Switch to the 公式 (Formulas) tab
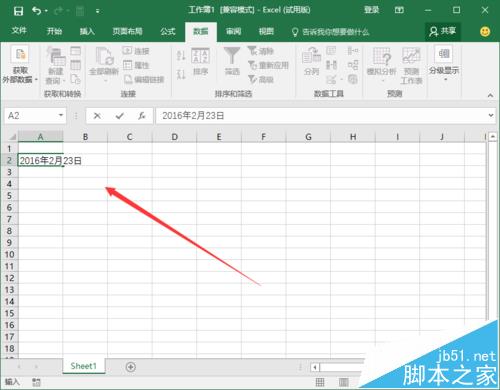This screenshot has width=500, height=390. pyautogui.click(x=168, y=31)
